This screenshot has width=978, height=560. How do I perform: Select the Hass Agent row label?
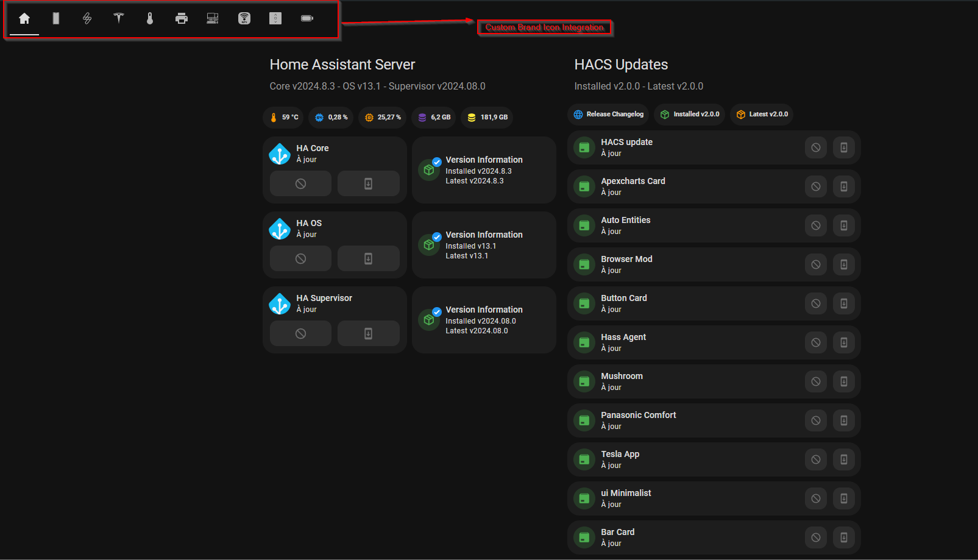[x=623, y=337]
